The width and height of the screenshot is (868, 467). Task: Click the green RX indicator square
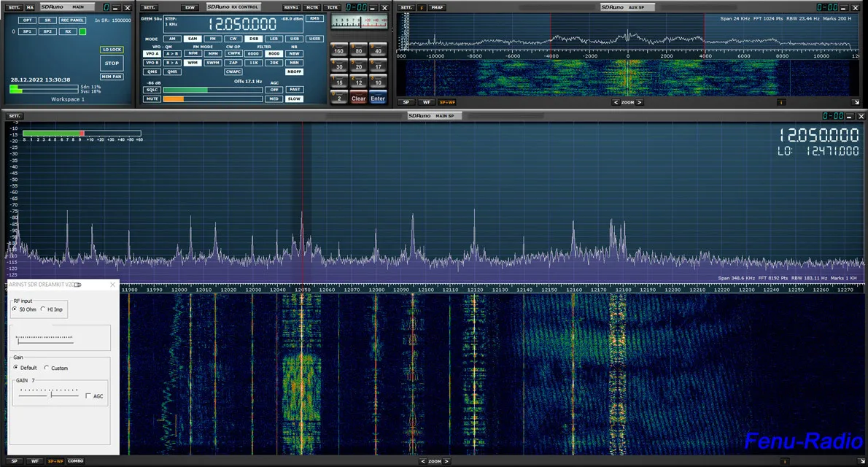click(82, 32)
